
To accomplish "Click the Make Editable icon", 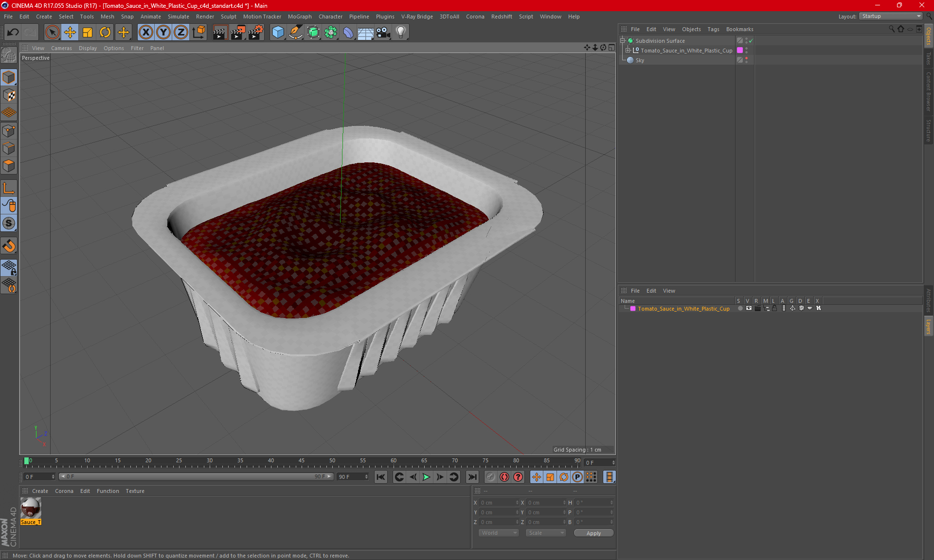I will tap(9, 55).
